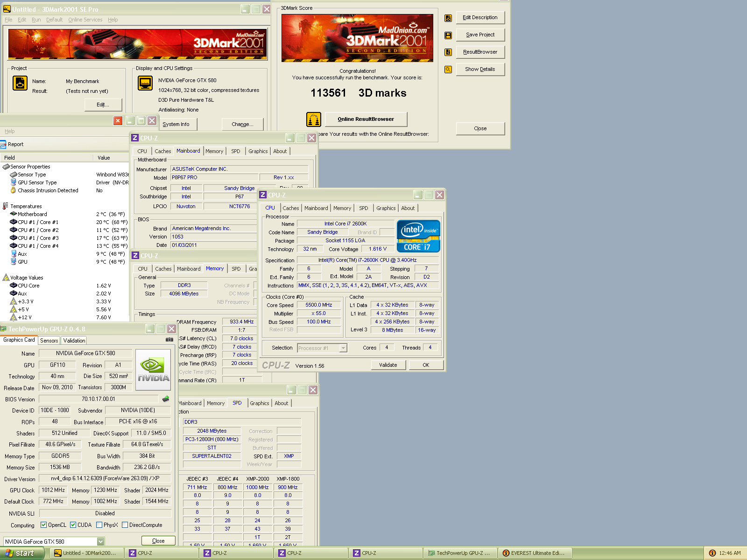Toggle the CUDA checkbox in GPU-Z
The height and width of the screenshot is (560, 747).
coord(73,525)
